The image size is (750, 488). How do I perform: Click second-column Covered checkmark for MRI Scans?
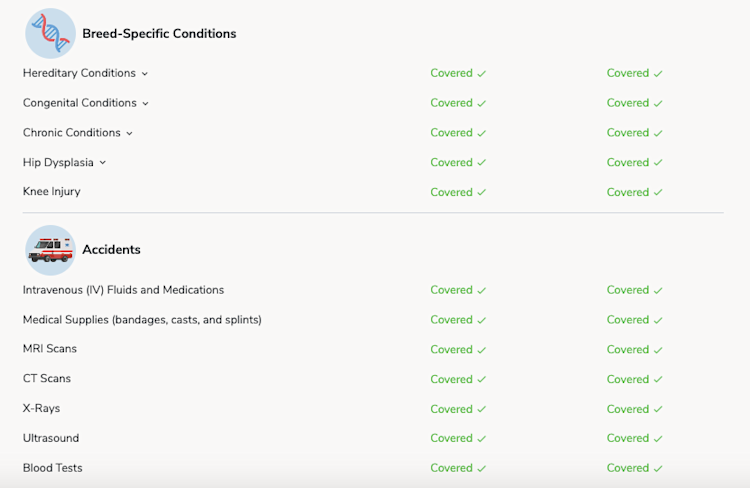pyautogui.click(x=658, y=350)
